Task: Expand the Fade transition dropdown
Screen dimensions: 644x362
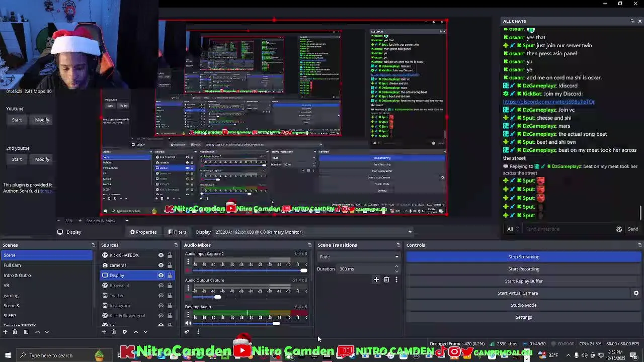Action: (359, 257)
